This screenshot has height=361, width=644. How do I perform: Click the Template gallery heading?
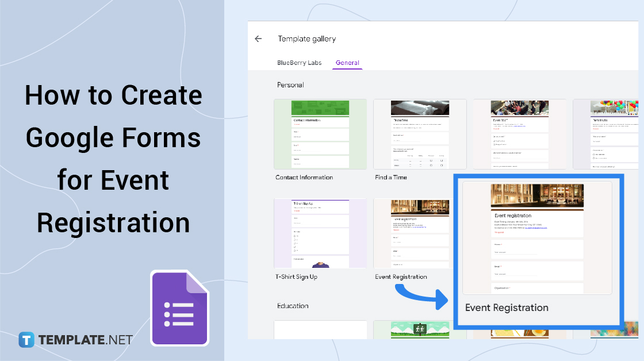306,39
